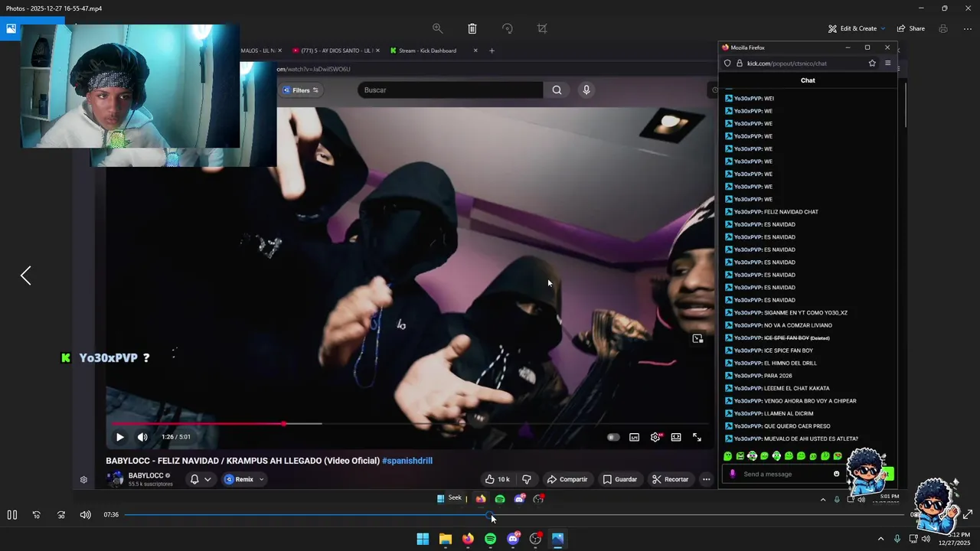Click the Filters button on YouTube
The image size is (980, 551).
pyautogui.click(x=300, y=90)
